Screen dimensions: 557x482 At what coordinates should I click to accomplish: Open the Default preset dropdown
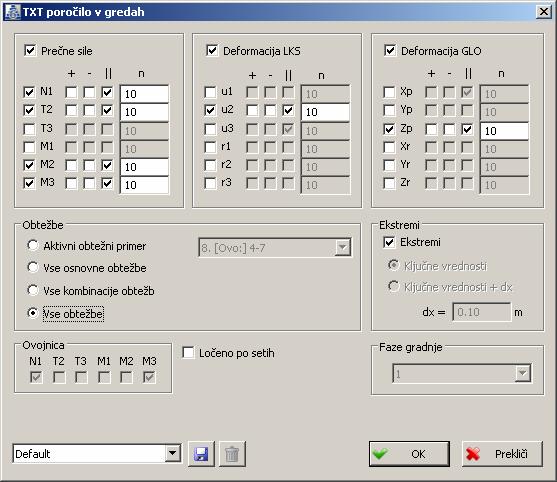(173, 453)
